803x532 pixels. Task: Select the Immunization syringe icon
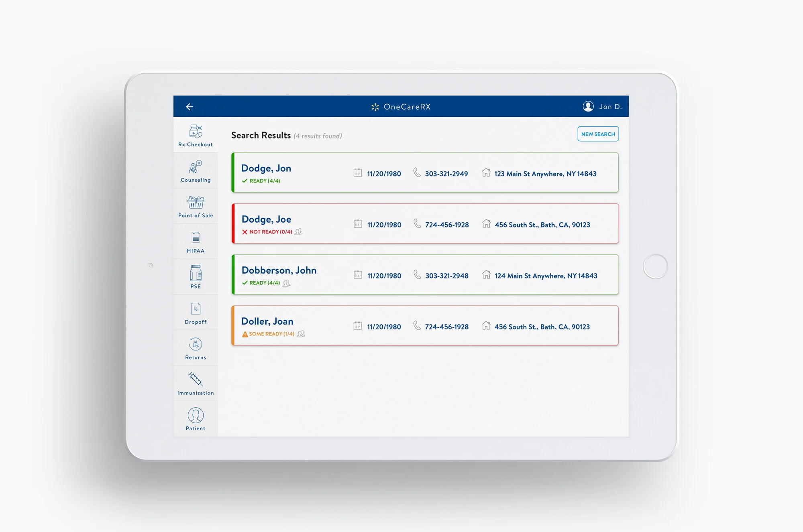tap(196, 379)
